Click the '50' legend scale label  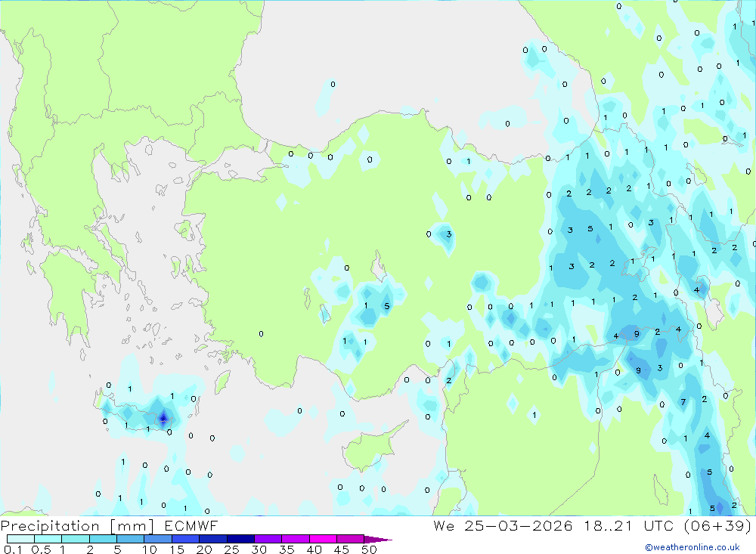[369, 549]
